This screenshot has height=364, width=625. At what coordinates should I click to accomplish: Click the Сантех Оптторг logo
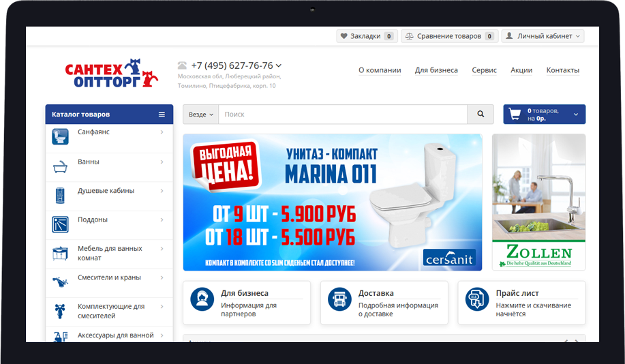(x=112, y=74)
